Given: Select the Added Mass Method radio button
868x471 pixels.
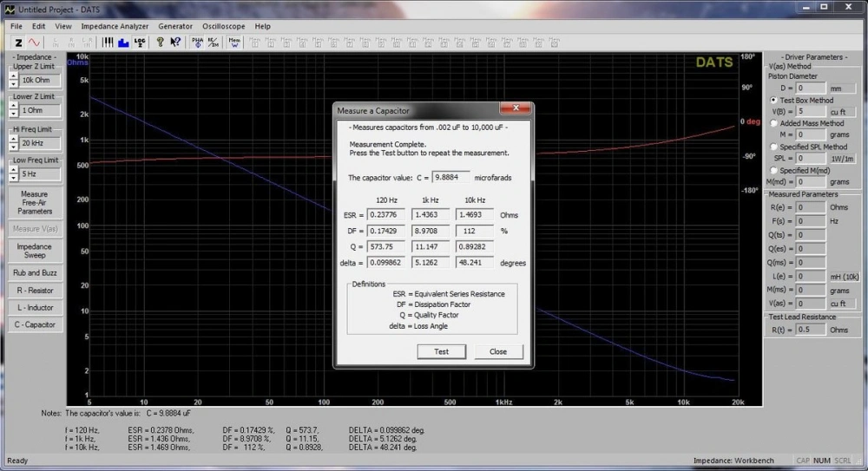Looking at the screenshot, I should pos(773,124).
